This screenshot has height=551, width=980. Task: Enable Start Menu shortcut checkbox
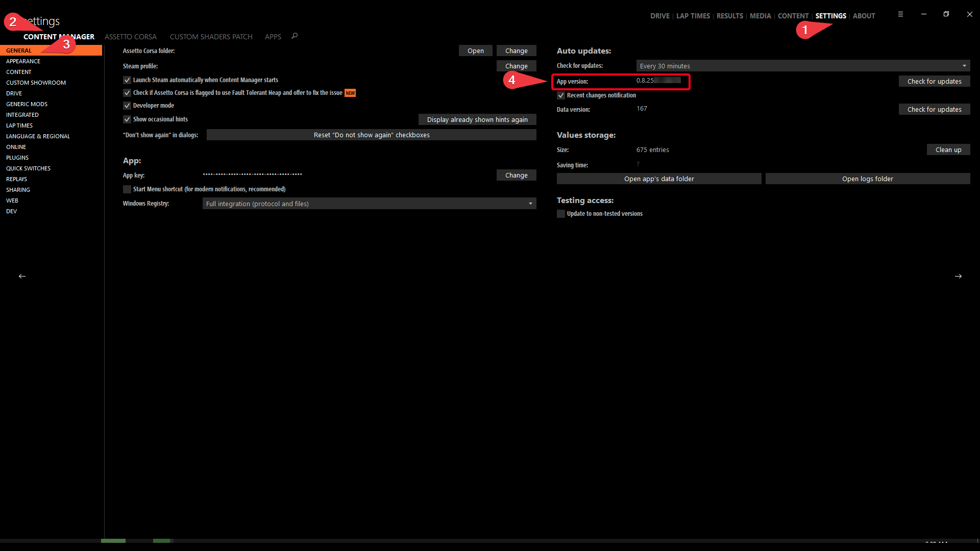pos(127,189)
